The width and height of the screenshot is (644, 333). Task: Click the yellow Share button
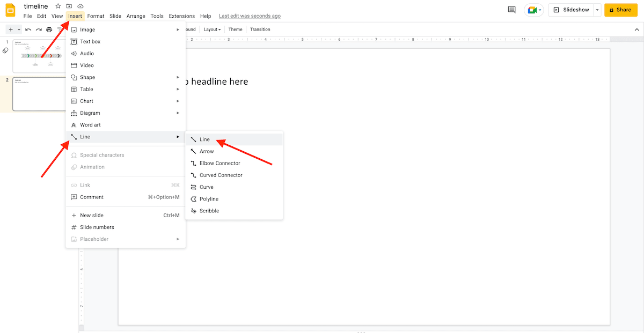620,10
